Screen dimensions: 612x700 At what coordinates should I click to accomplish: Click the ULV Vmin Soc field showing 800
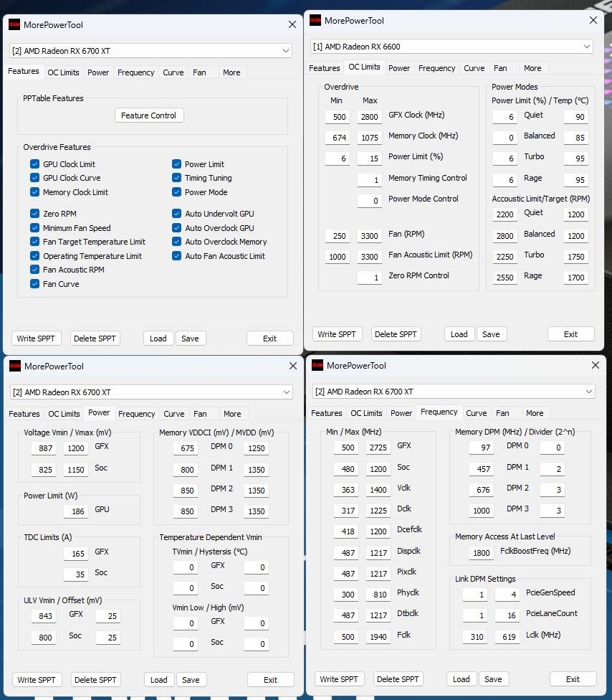coord(44,637)
